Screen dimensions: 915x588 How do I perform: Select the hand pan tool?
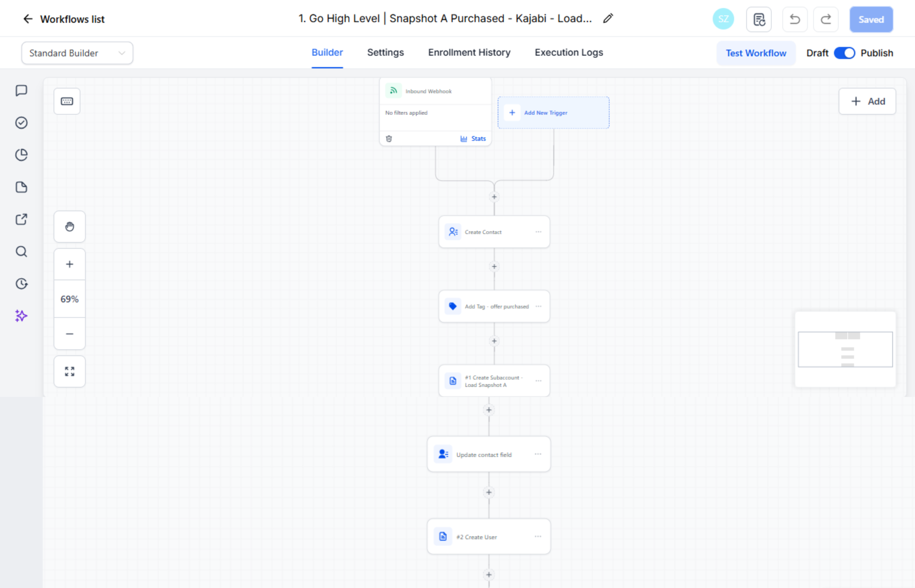click(x=70, y=226)
